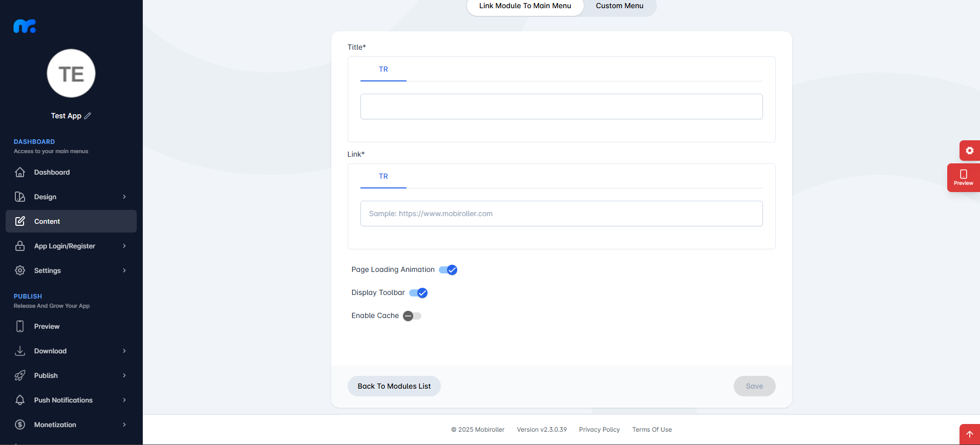This screenshot has height=445, width=980.
Task: Expand Push Notifications chevron
Action: 124,400
